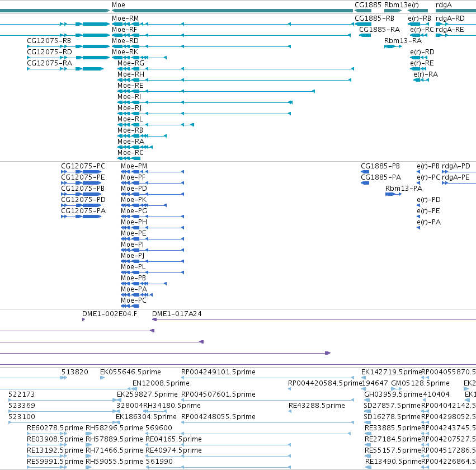Image resolution: width=476 pixels, height=470 pixels.
Task: Open the Moe-PC protein label
Action: 134,300
